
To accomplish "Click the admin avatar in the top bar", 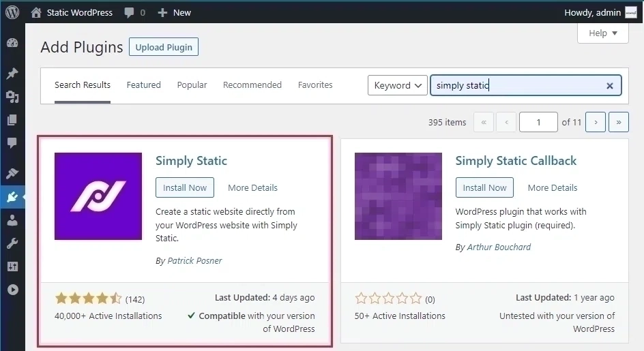I will (631, 13).
